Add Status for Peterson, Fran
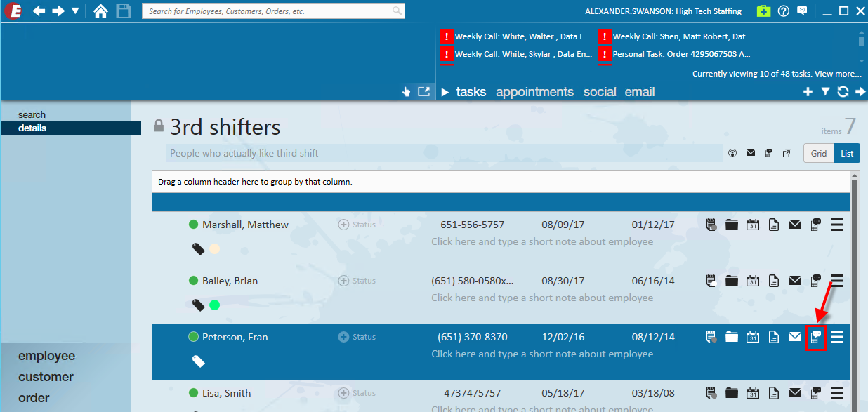 [x=357, y=337]
